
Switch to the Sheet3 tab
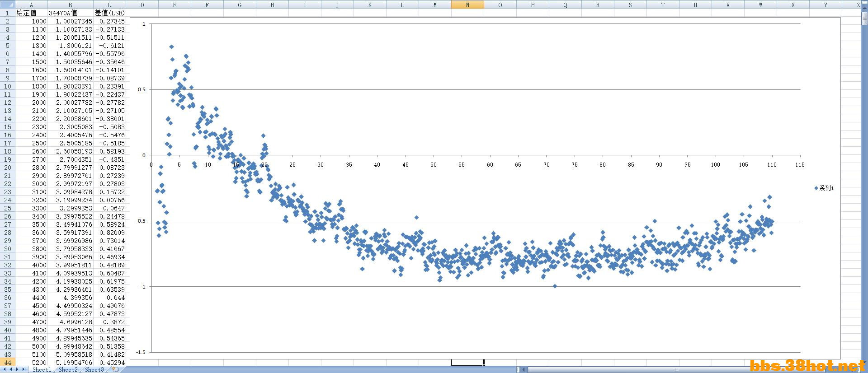click(94, 369)
